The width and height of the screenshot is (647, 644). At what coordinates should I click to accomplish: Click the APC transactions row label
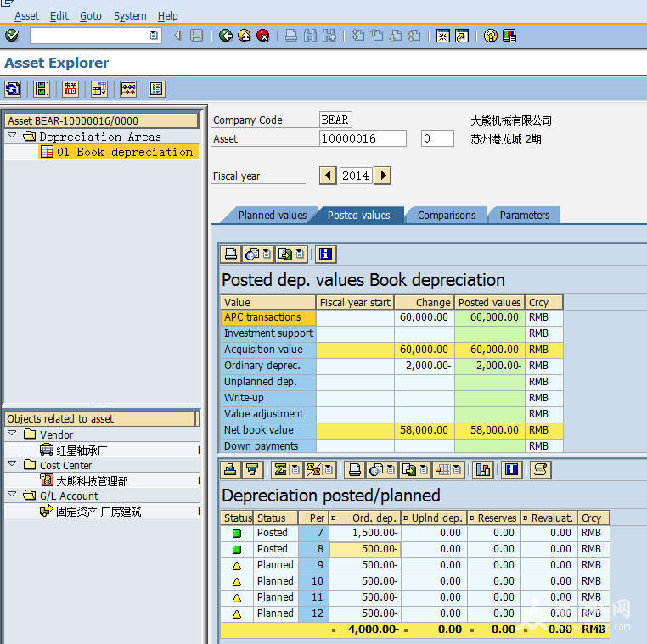[x=268, y=317]
